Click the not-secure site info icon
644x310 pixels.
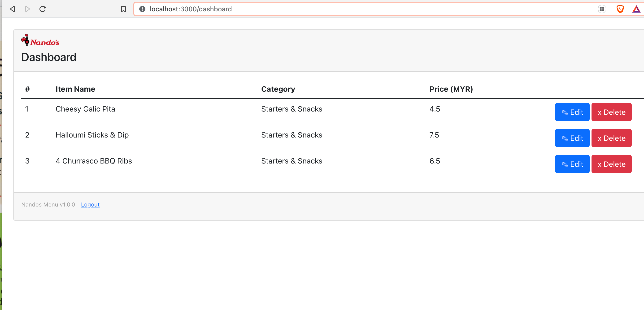coord(142,9)
